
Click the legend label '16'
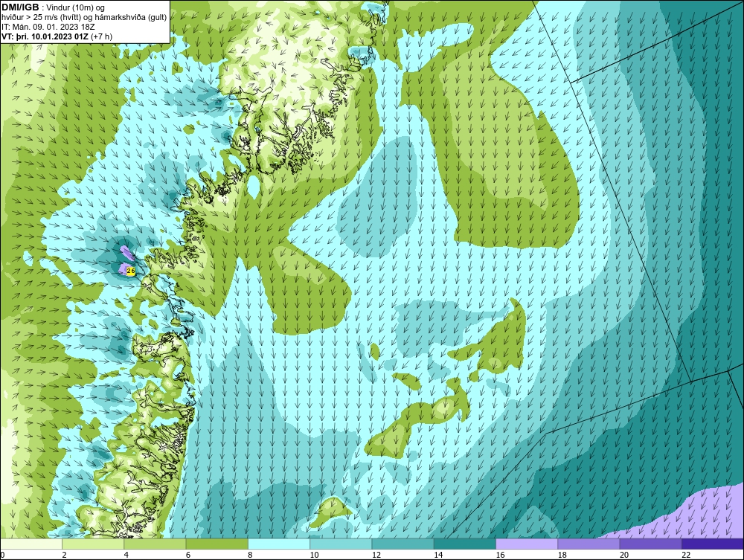click(500, 556)
